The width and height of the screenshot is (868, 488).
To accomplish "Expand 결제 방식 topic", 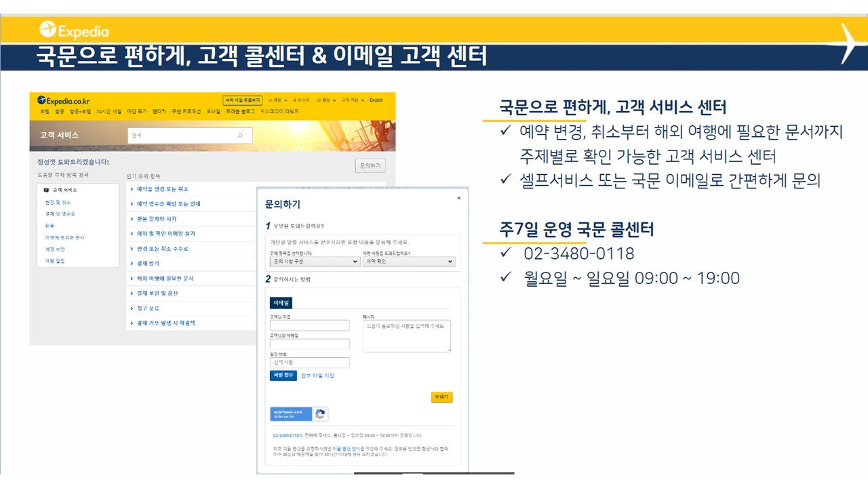I will (x=145, y=264).
